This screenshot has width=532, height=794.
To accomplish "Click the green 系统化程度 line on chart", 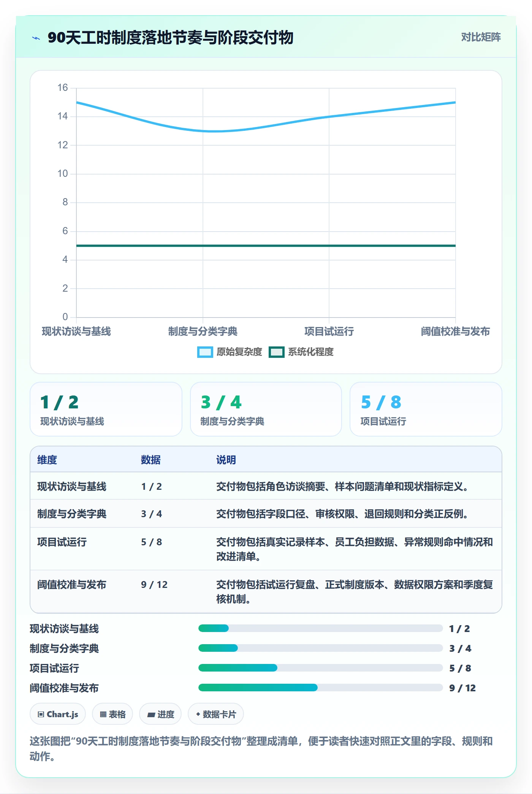I will (266, 246).
